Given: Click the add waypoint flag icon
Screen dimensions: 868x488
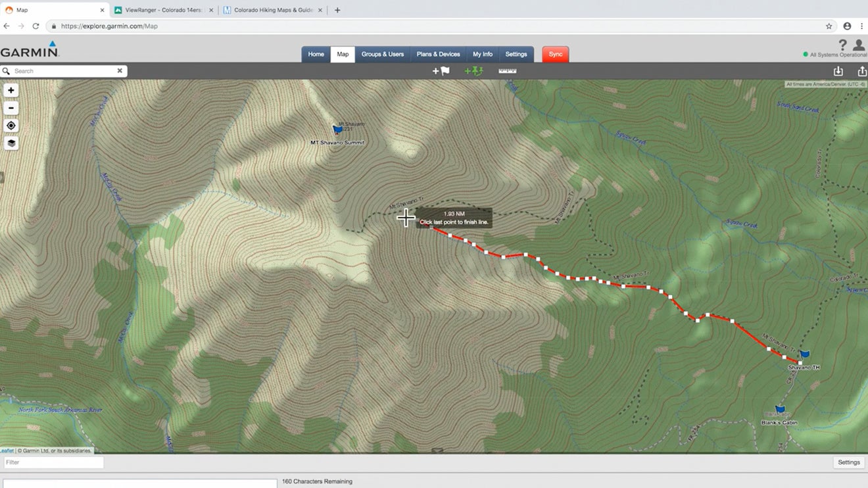Looking at the screenshot, I should 441,71.
